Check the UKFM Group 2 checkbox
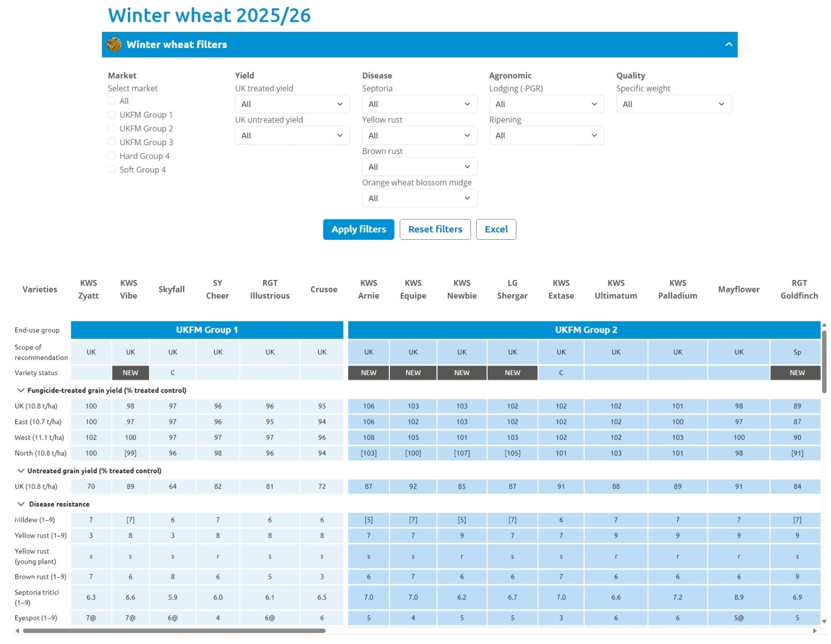Viewport: 831px width, 644px height. coord(111,128)
